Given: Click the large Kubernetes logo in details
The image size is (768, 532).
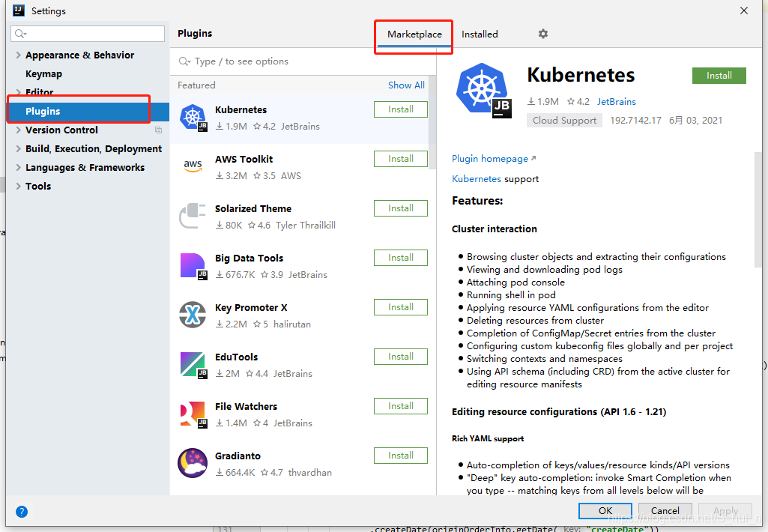Looking at the screenshot, I should tap(483, 90).
